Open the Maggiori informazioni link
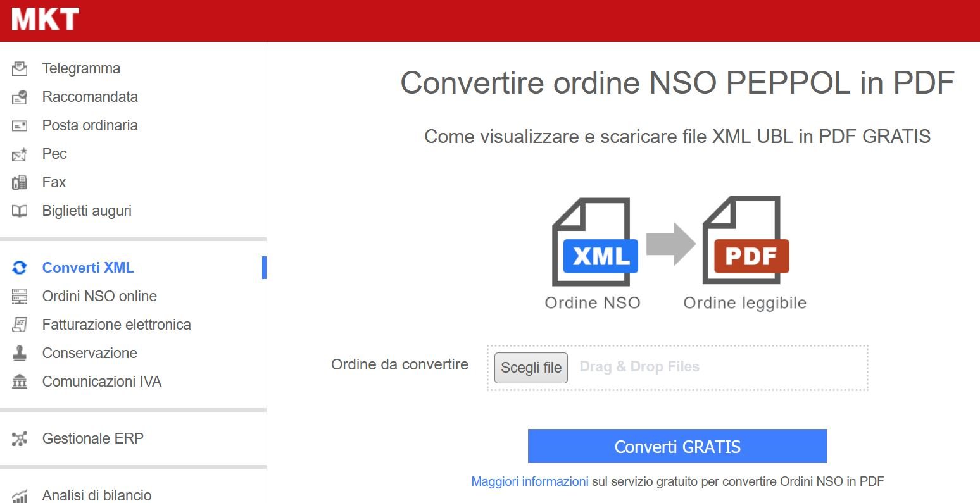This screenshot has width=980, height=503. click(529, 481)
